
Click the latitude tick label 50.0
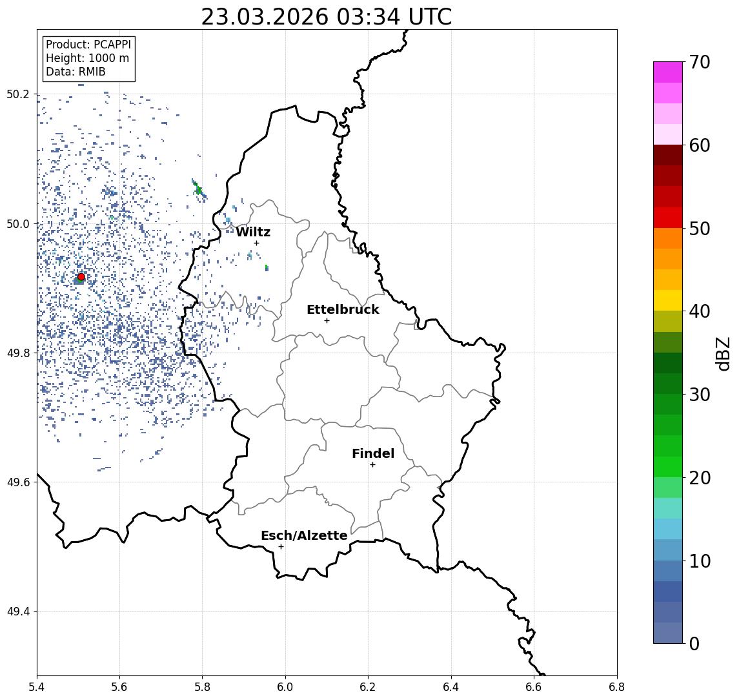click(x=18, y=223)
